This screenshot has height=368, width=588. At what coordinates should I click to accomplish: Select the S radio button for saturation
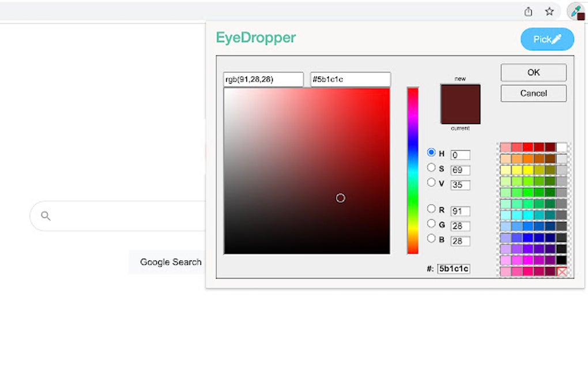(x=431, y=167)
